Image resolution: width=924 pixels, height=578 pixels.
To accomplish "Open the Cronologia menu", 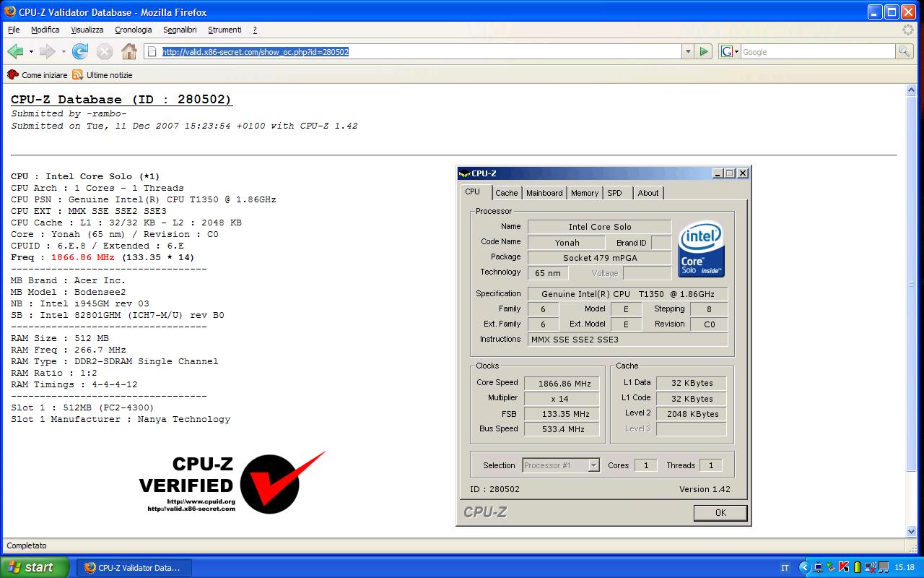I will [134, 30].
